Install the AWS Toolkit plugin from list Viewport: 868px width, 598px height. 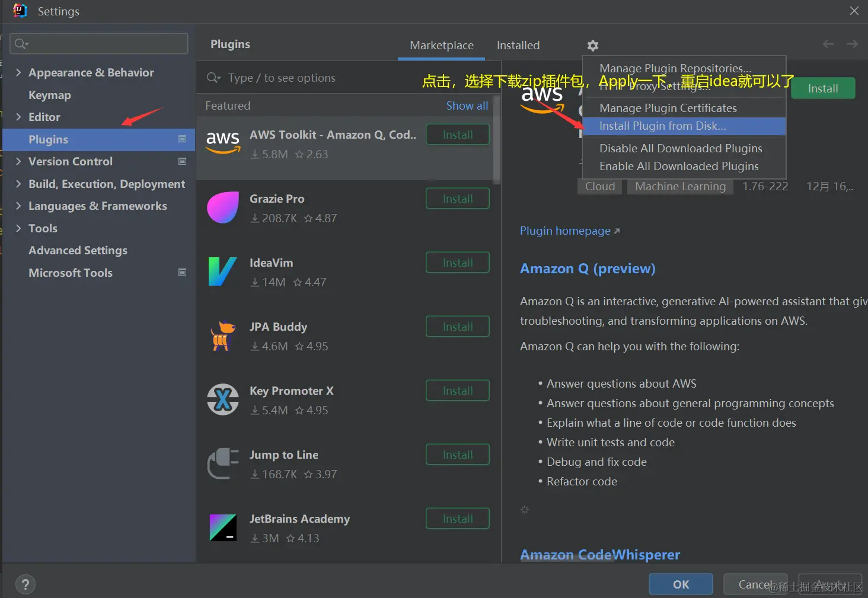click(x=458, y=135)
